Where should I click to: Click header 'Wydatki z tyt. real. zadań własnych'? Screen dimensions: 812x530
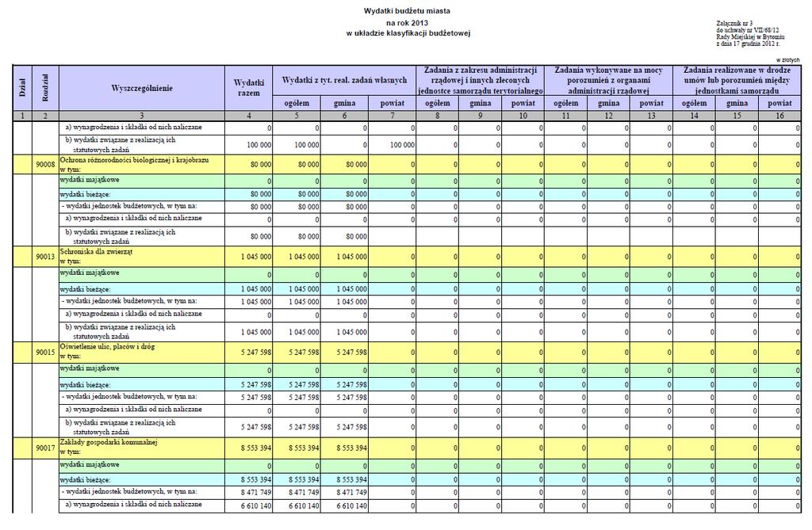click(344, 80)
